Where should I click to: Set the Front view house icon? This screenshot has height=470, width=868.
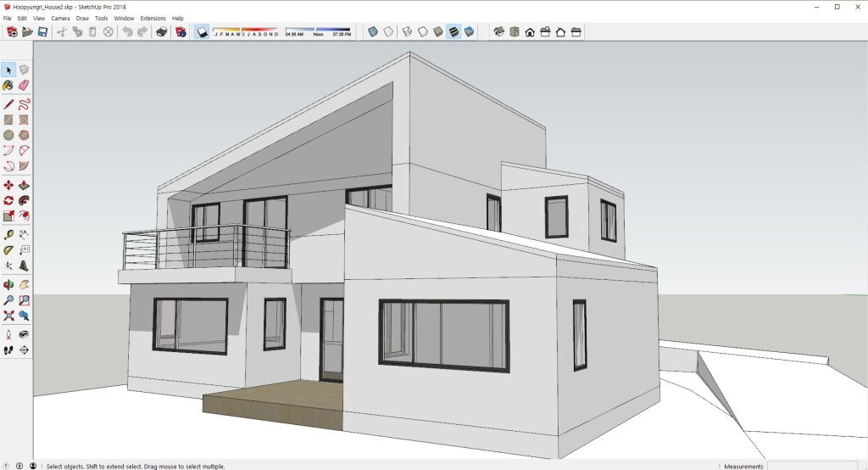pos(530,32)
